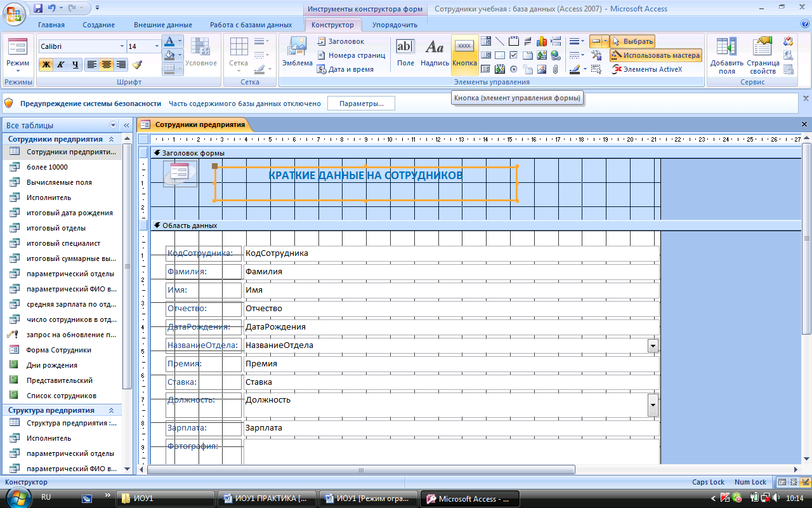Click the Кнопка button control tool

click(x=465, y=55)
